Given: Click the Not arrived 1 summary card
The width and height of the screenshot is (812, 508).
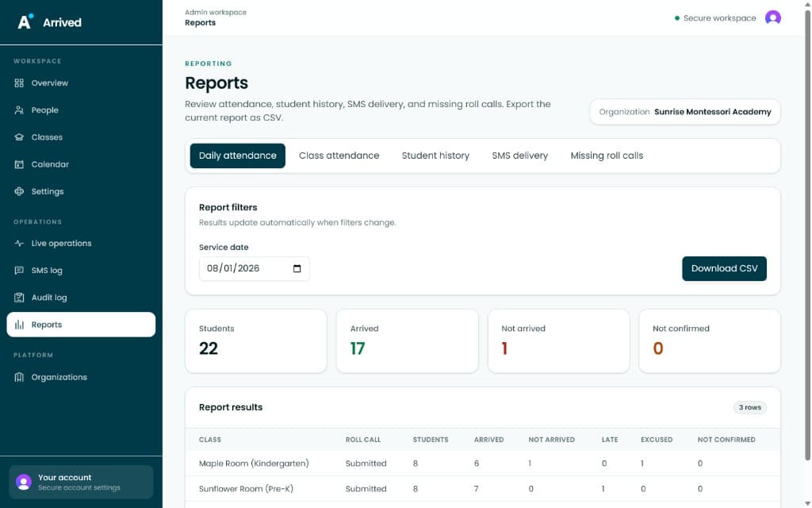Looking at the screenshot, I should 558,341.
